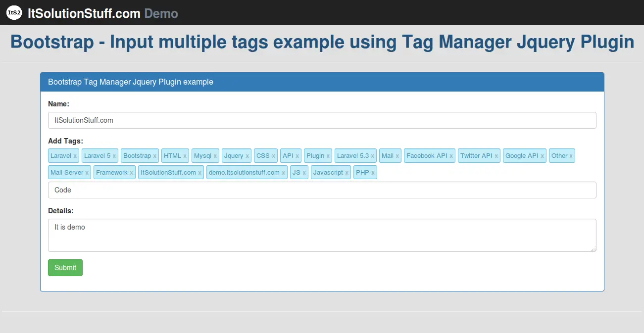Click the Framework tag label
644x333 pixels.
click(111, 172)
